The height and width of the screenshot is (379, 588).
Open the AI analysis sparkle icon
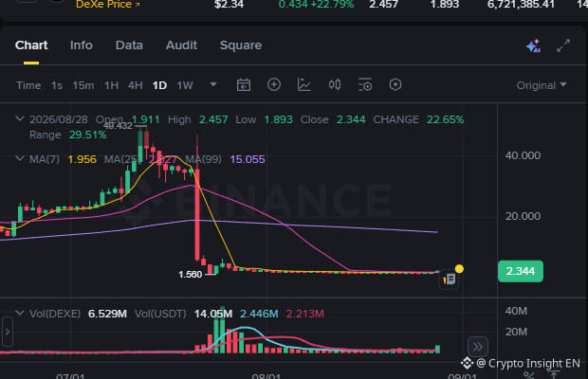click(x=533, y=45)
